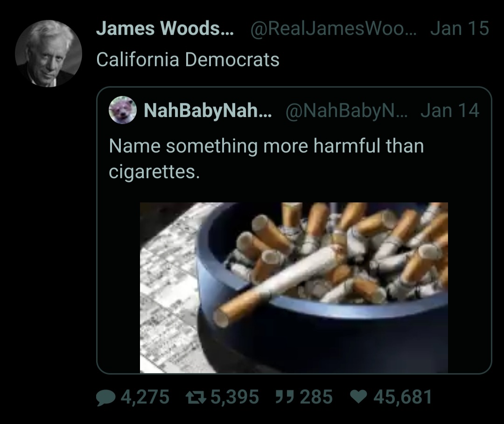Open the 'California Democrats' tweet text
The height and width of the screenshot is (424, 504).
click(x=188, y=60)
